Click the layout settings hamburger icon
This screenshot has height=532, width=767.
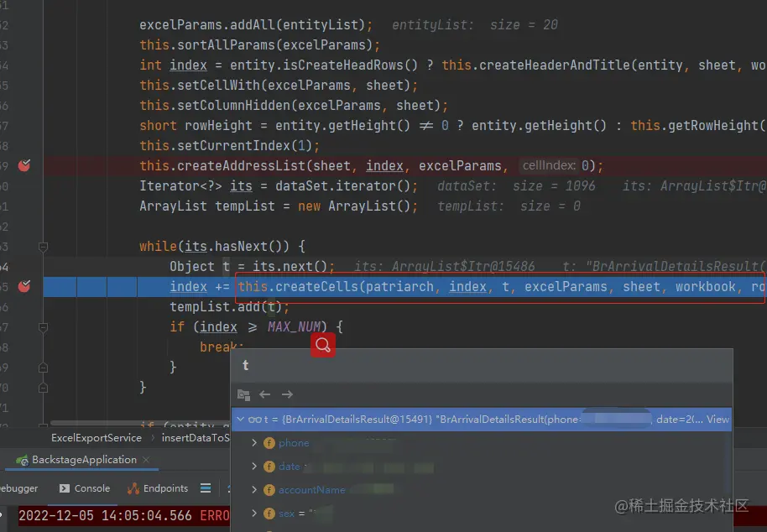point(206,488)
